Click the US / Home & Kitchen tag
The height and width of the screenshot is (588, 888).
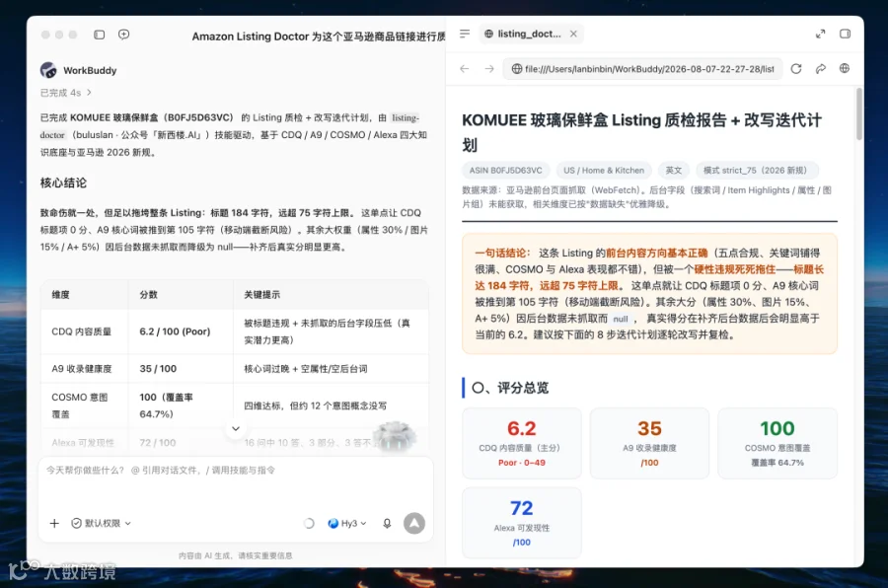pyautogui.click(x=604, y=171)
